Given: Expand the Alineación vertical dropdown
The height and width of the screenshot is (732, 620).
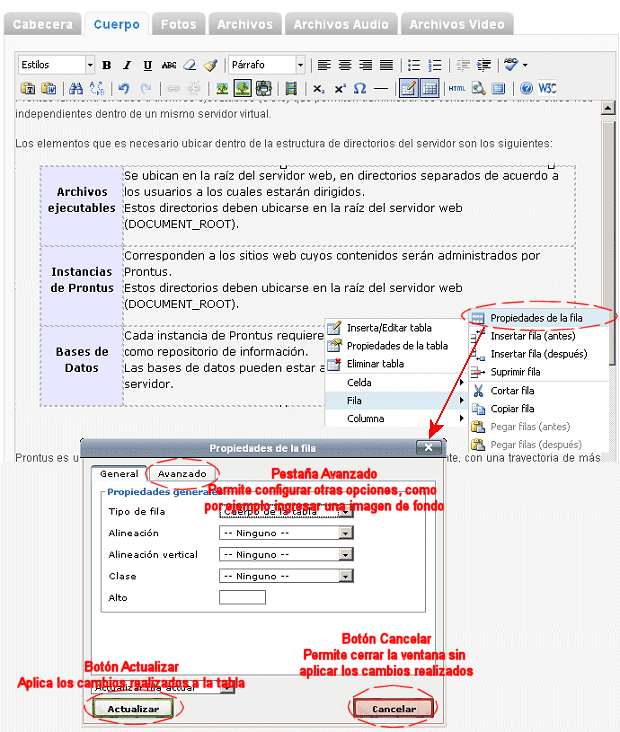Looking at the screenshot, I should (x=346, y=554).
